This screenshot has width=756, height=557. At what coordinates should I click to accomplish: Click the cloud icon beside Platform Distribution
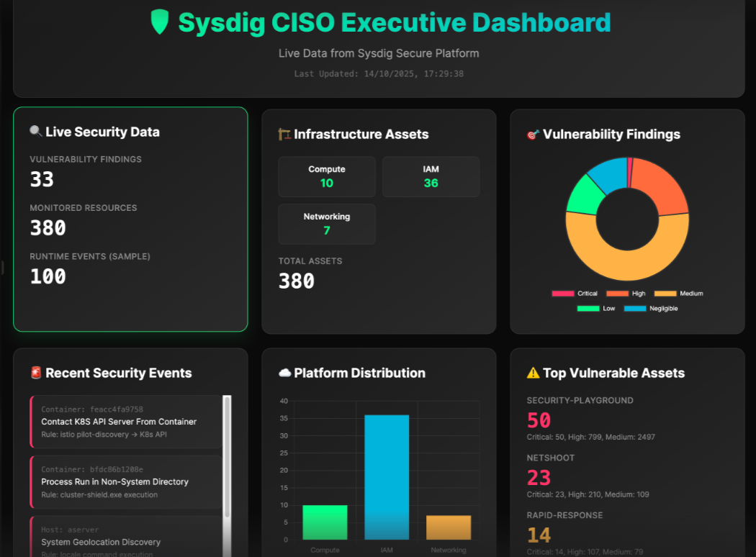coord(284,373)
